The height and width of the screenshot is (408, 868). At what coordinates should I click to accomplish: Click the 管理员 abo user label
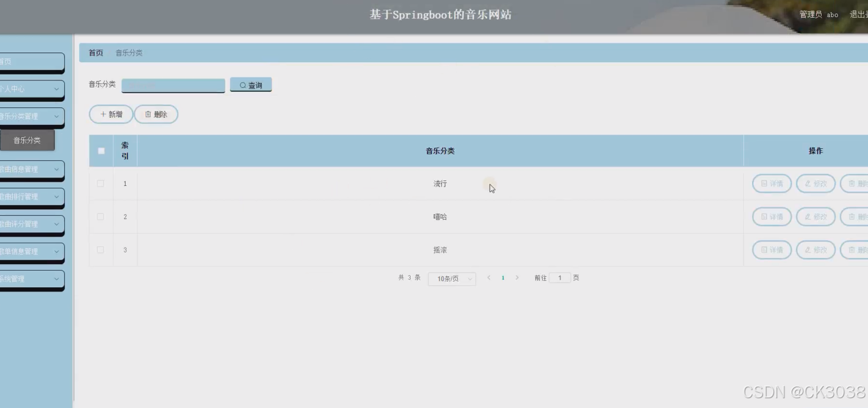point(819,15)
